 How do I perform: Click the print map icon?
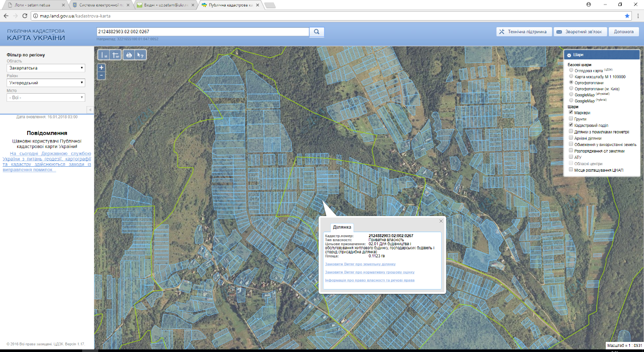129,55
